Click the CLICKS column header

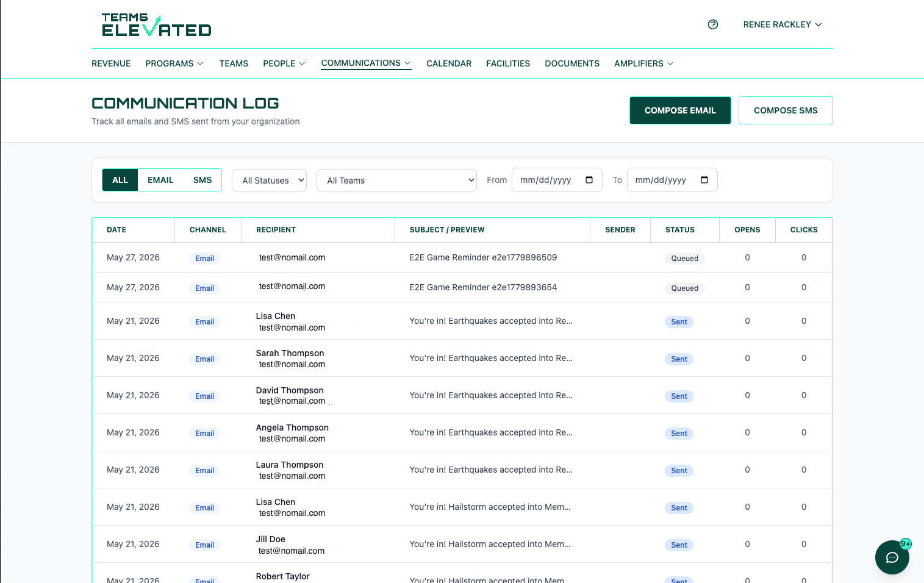click(x=804, y=230)
